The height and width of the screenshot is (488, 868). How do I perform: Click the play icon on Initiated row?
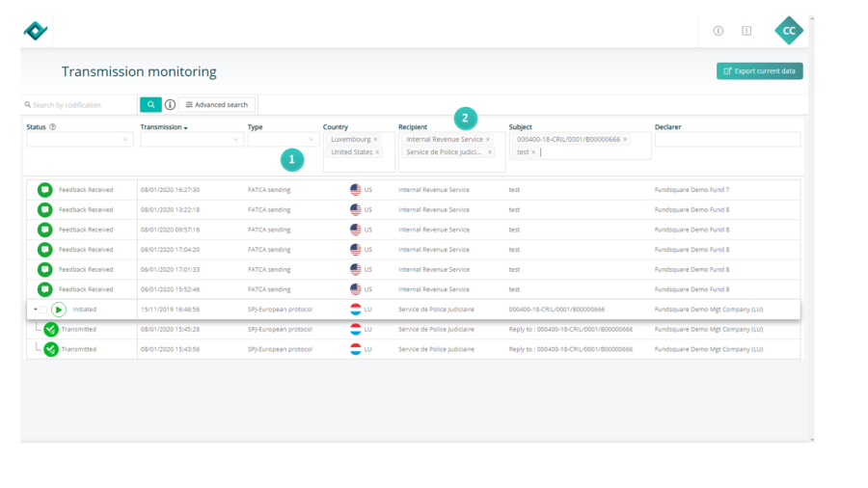click(x=59, y=310)
